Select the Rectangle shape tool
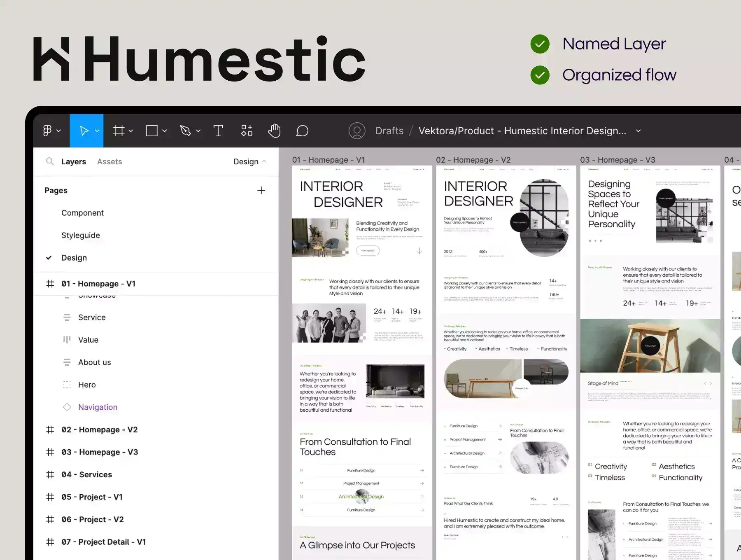This screenshot has width=741, height=560. pyautogui.click(x=152, y=131)
